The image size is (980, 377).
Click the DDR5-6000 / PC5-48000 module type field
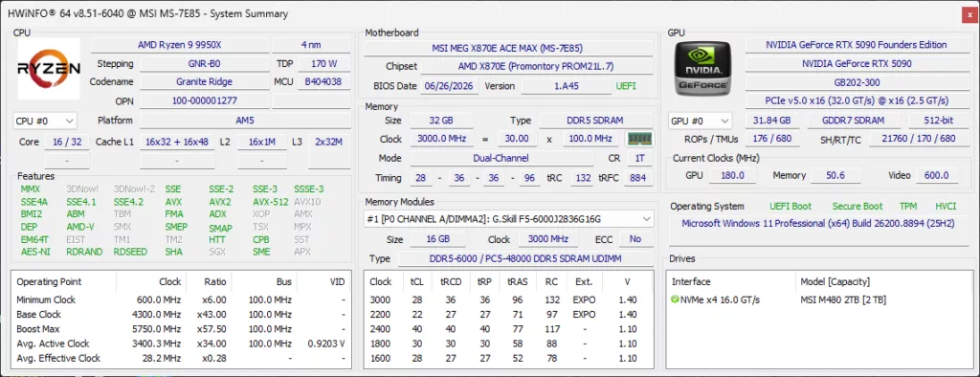point(525,259)
